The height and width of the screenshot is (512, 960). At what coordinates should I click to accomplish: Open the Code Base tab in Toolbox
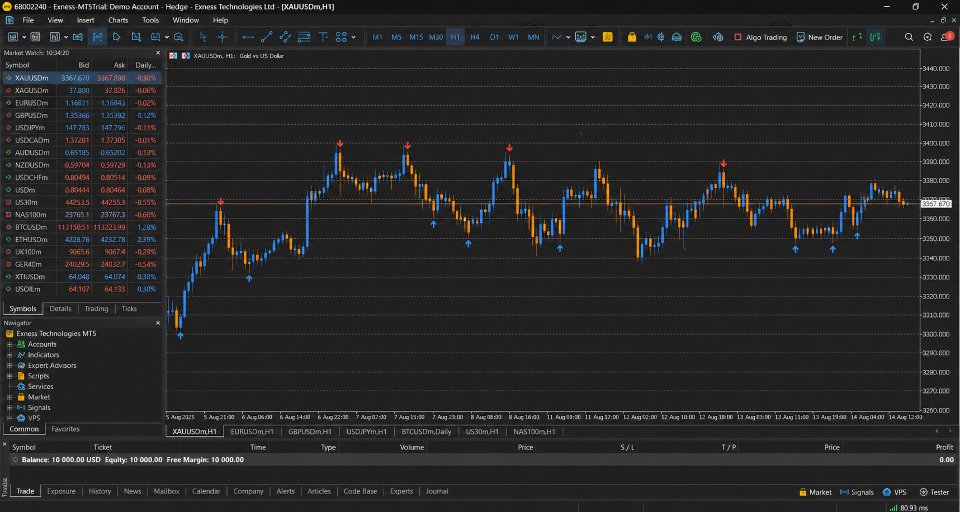click(360, 491)
